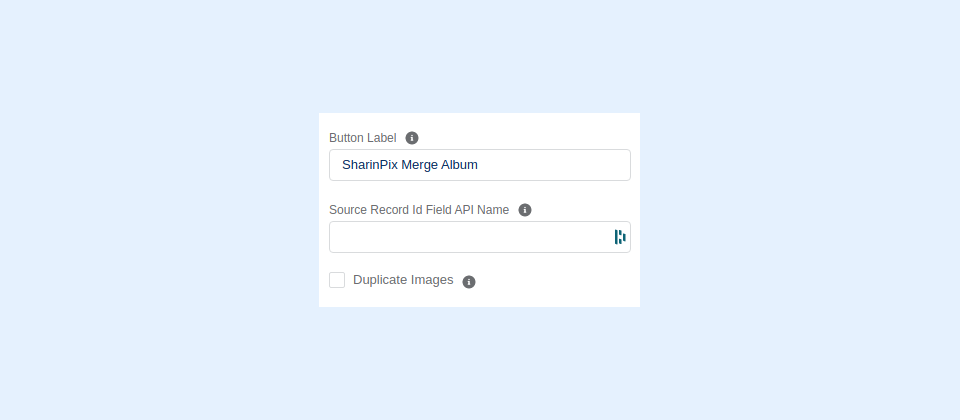Click the SharinPix Merge Album text
The image size is (960, 420).
(409, 165)
